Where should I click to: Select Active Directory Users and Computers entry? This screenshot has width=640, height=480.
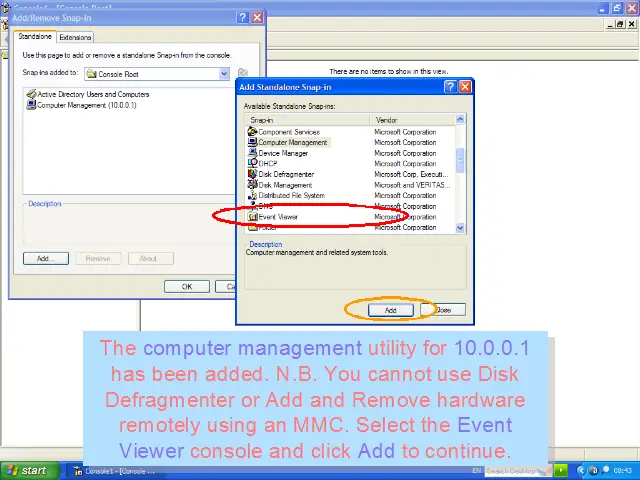(x=93, y=94)
